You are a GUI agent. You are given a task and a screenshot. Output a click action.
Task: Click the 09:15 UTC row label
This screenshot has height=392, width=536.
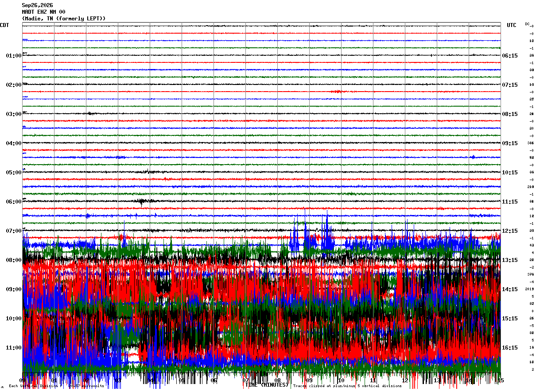click(x=510, y=143)
